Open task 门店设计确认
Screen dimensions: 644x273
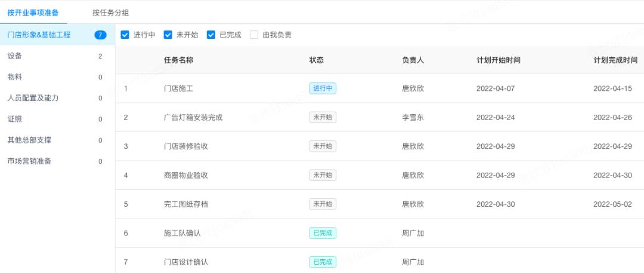point(185,262)
